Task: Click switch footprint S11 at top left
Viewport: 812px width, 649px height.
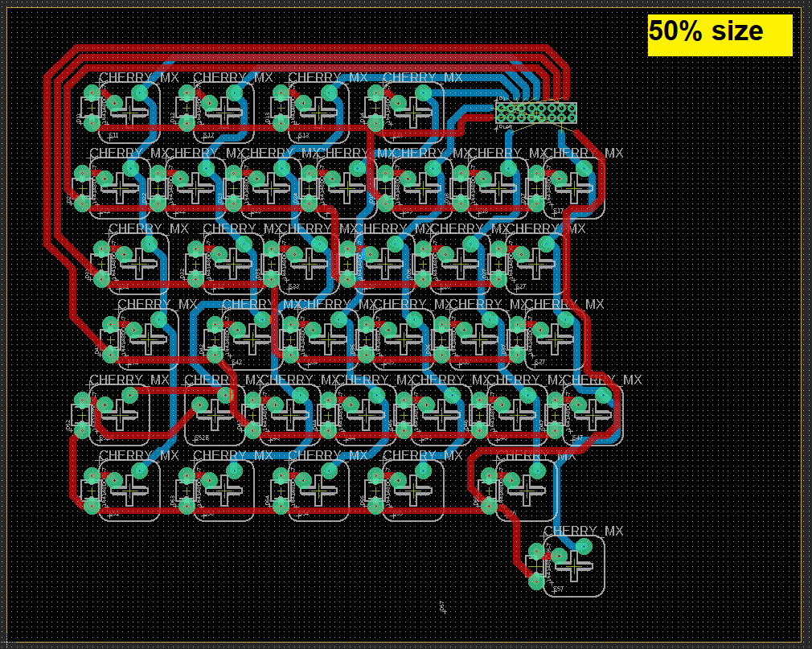Action: pyautogui.click(x=129, y=113)
